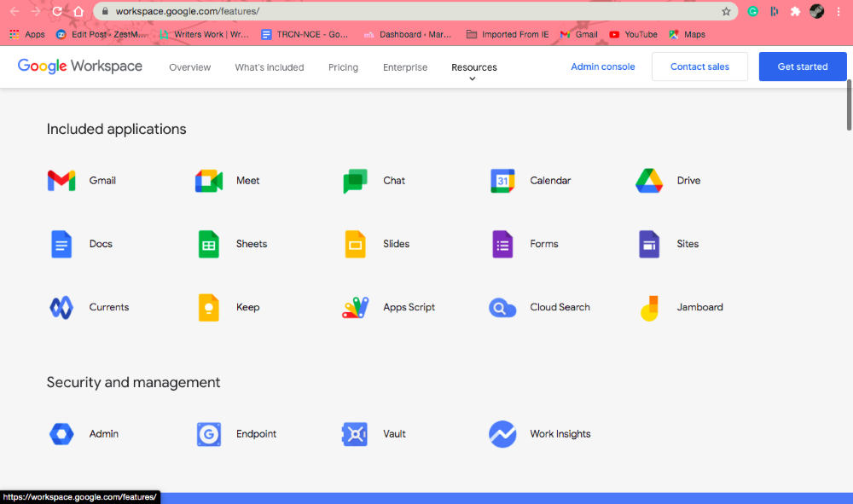Image resolution: width=853 pixels, height=504 pixels.
Task: Click the Gmail label text
Action: click(102, 181)
